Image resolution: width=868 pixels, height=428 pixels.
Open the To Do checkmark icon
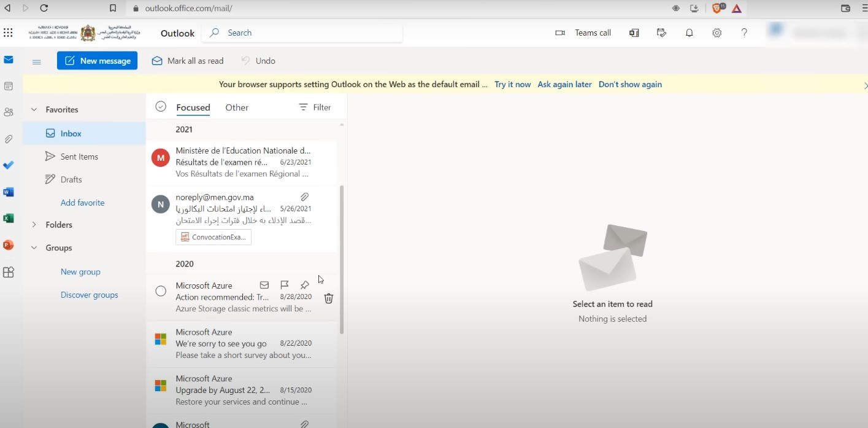9,165
